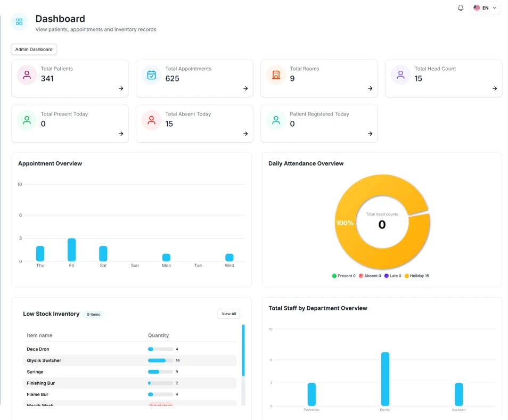Click the Glysilk Switcher inventory row
This screenshot has width=508, height=420.
coord(130,360)
